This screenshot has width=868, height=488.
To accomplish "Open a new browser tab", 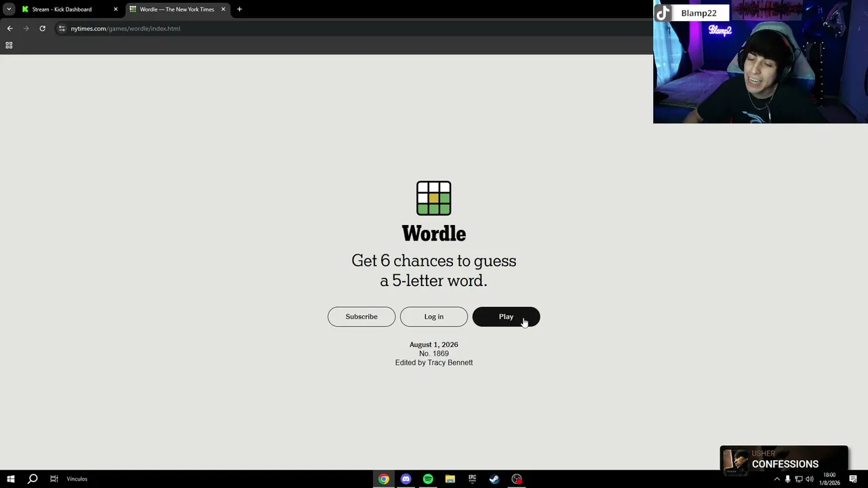I will pyautogui.click(x=239, y=9).
